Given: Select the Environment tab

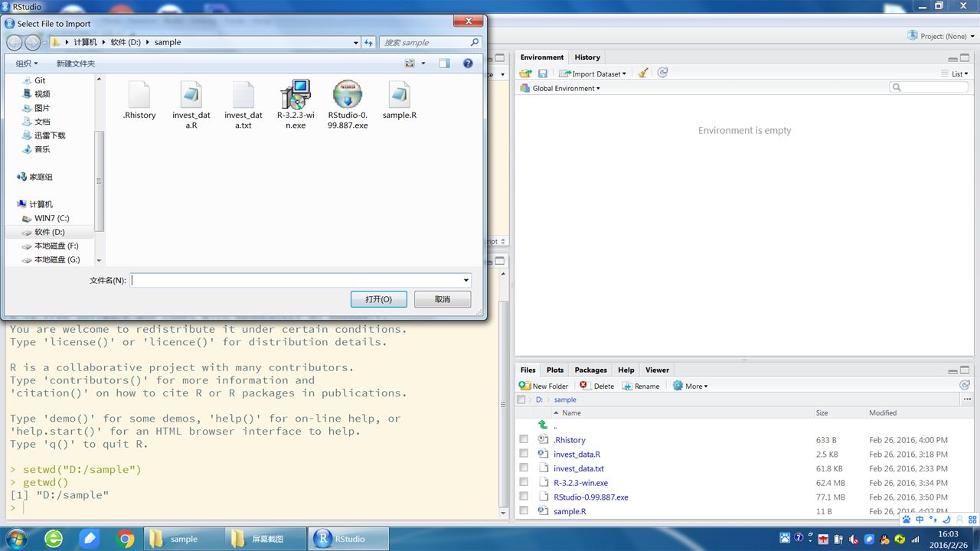Looking at the screenshot, I should pyautogui.click(x=542, y=57).
